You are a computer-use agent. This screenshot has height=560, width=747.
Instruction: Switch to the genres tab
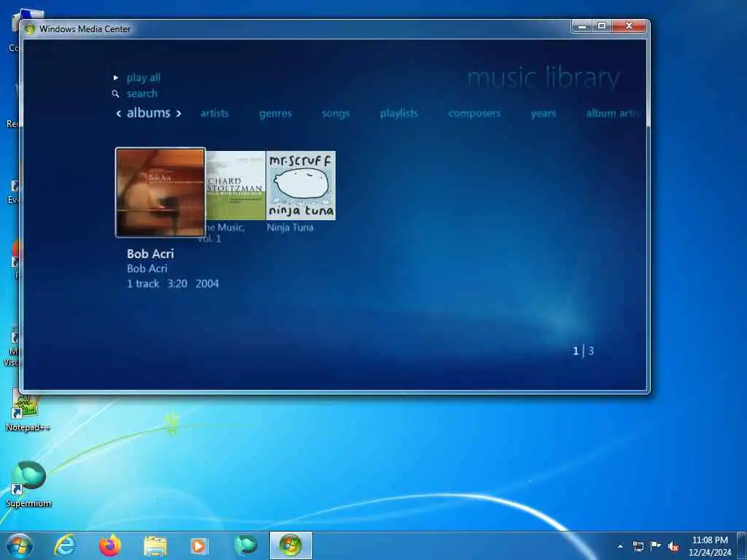(x=275, y=113)
